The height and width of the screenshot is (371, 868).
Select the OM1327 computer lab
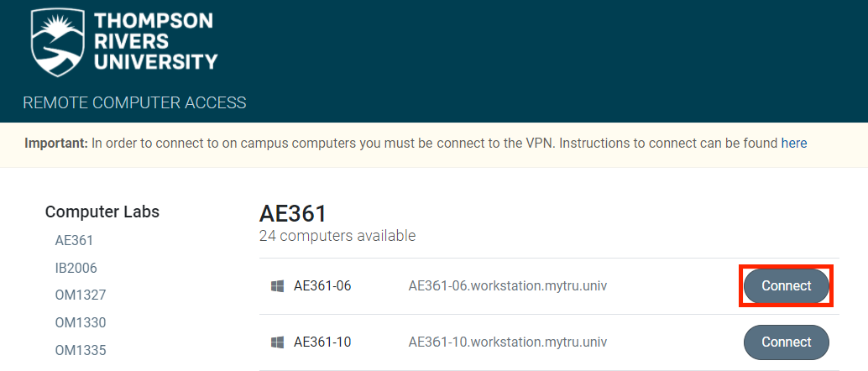pyautogui.click(x=81, y=295)
